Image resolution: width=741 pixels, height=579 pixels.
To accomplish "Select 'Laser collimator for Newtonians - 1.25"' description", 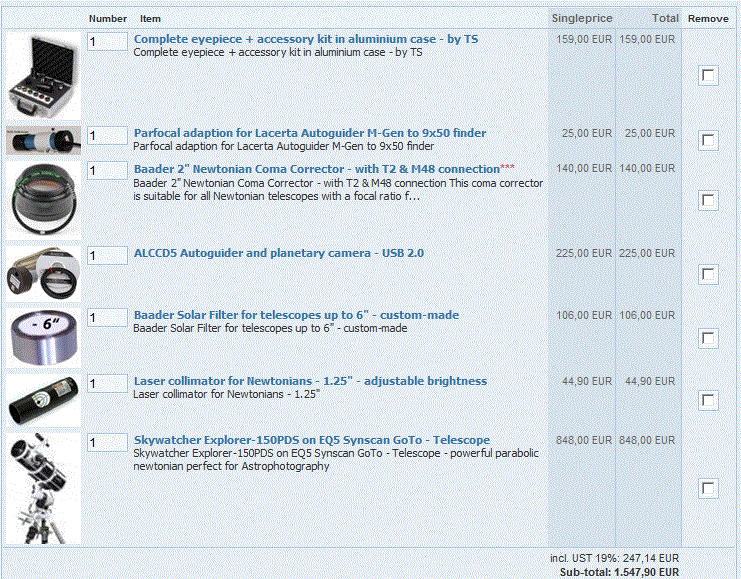I will (226, 394).
